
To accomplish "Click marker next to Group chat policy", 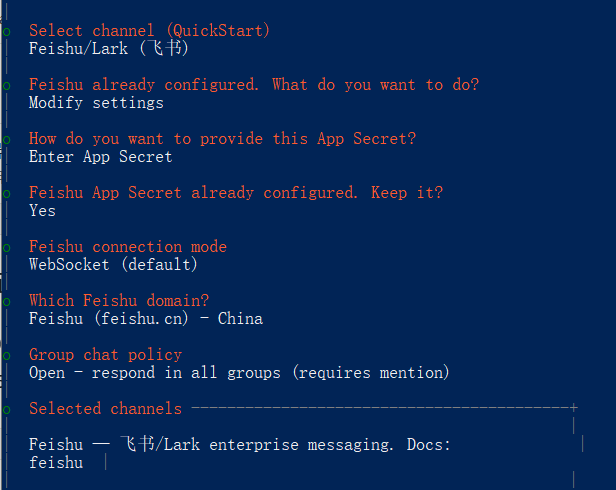I will [x=6, y=357].
